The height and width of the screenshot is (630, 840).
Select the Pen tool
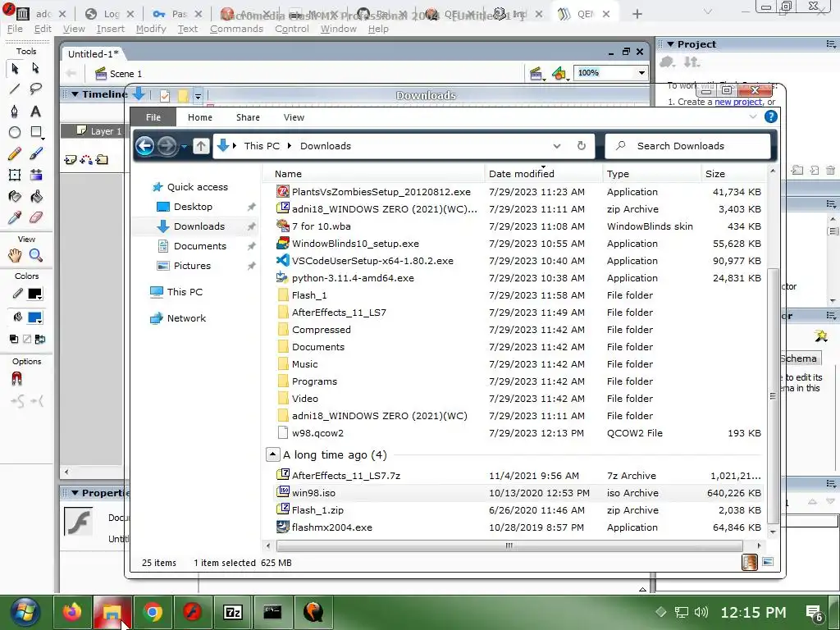coord(15,112)
